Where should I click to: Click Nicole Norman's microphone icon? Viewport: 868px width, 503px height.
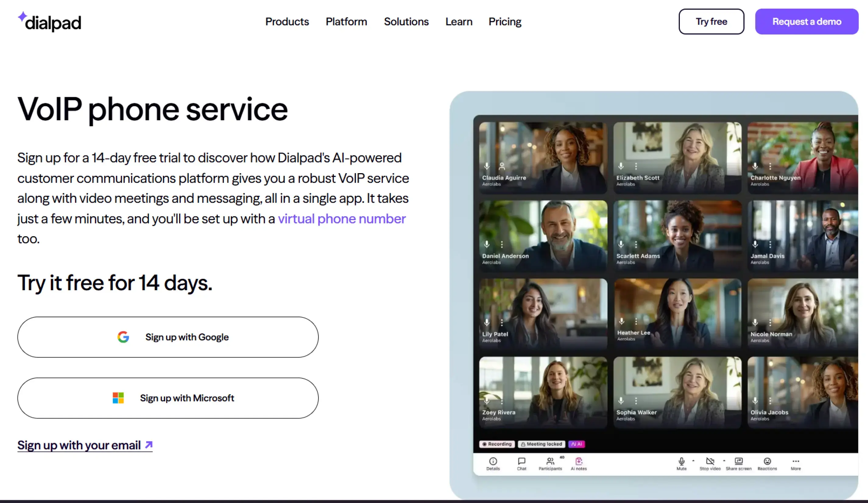[755, 322]
